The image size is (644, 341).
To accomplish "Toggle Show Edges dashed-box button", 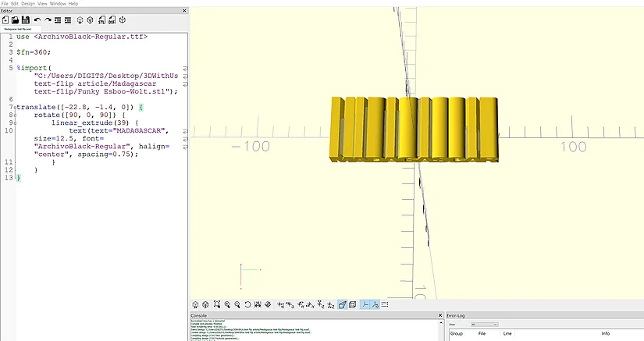I will click(x=385, y=304).
